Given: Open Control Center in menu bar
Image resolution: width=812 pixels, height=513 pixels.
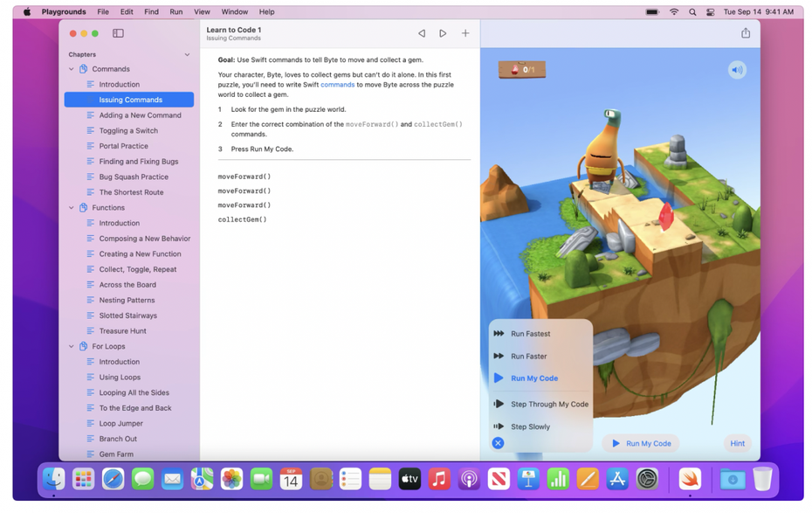Looking at the screenshot, I should (711, 12).
